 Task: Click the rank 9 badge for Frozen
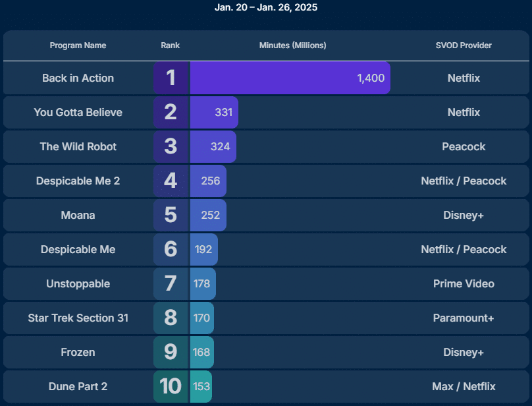coord(171,352)
